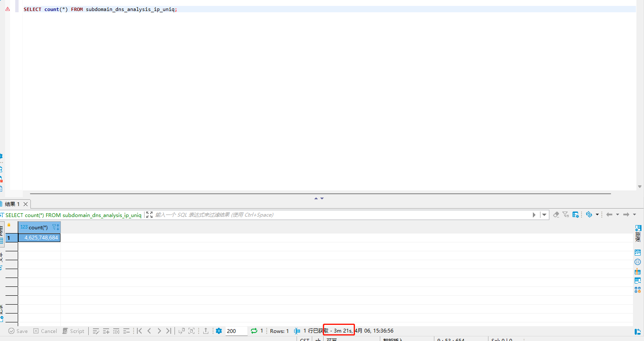Click the expand filter panel icon
The width and height of the screenshot is (644, 341).
149,215
